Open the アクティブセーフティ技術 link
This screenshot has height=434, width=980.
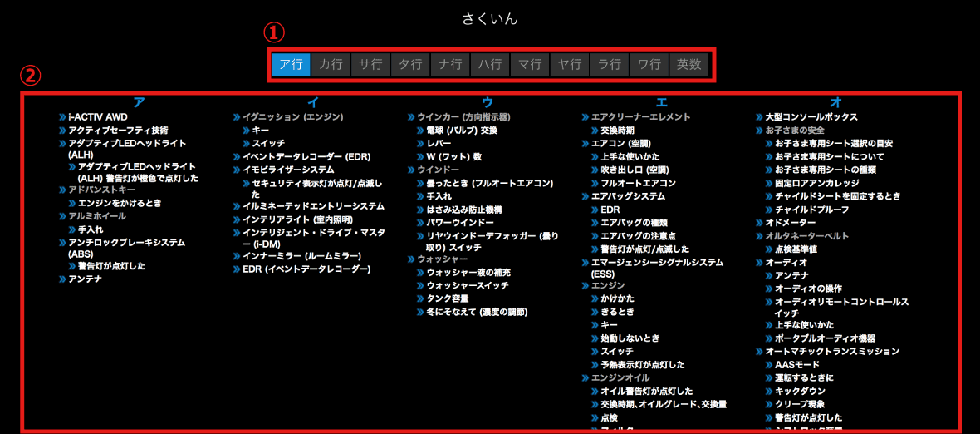tap(118, 131)
